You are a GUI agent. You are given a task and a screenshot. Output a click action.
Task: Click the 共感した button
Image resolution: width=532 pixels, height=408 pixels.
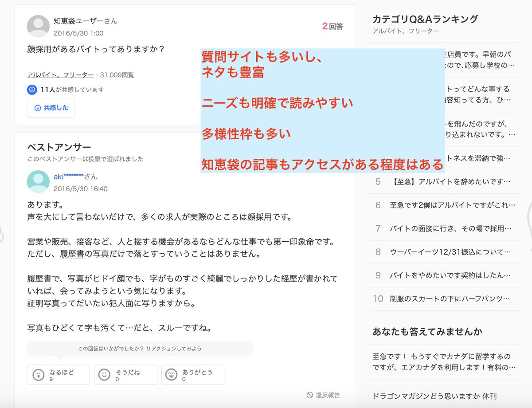coord(51,108)
